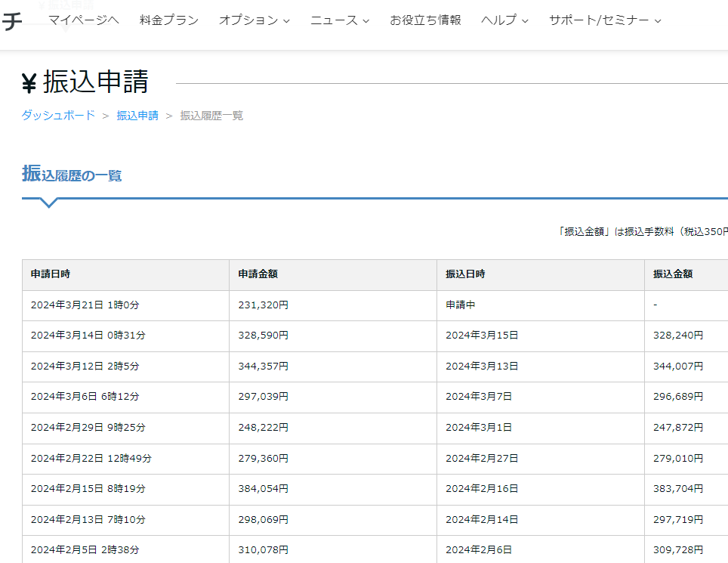Select the 297,039円 amount cell
Image resolution: width=728 pixels, height=563 pixels.
click(x=333, y=397)
